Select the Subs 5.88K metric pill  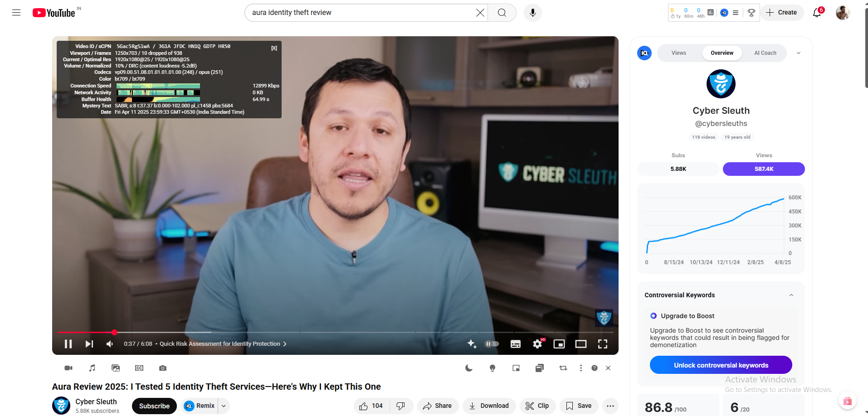point(678,169)
